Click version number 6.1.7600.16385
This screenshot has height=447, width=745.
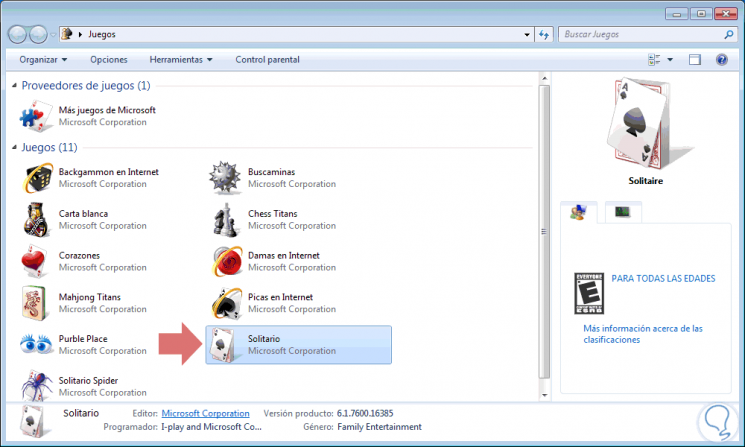pos(365,413)
